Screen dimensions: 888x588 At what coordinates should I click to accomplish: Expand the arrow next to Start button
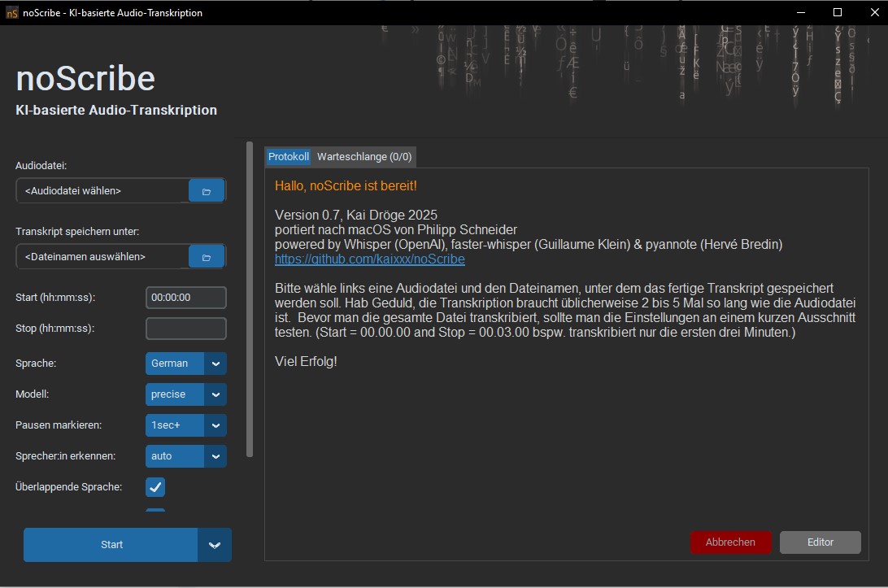coord(215,545)
